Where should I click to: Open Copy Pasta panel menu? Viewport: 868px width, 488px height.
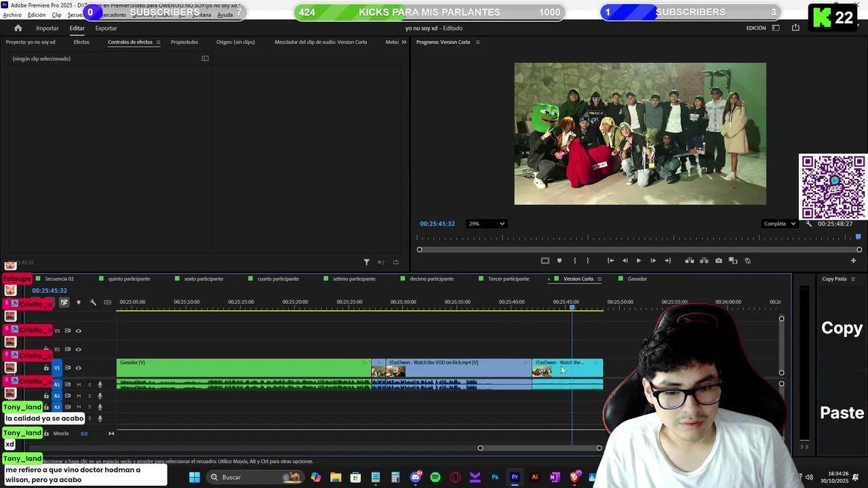tap(853, 279)
